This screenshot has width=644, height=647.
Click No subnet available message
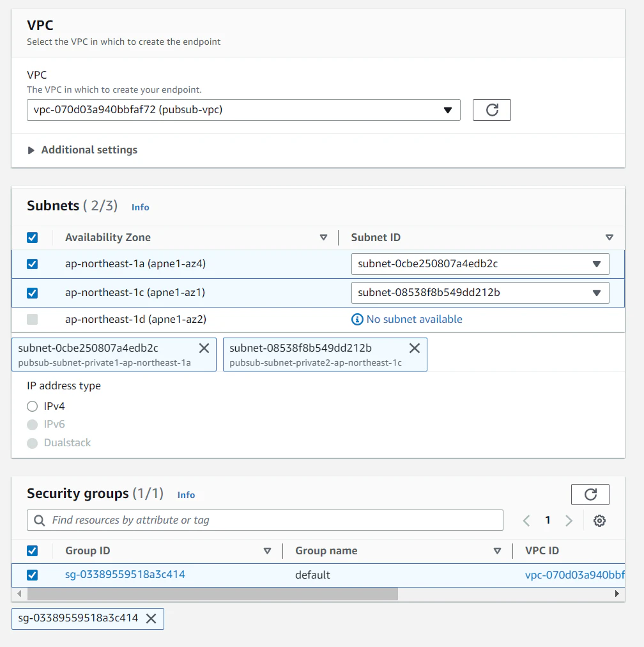(414, 320)
